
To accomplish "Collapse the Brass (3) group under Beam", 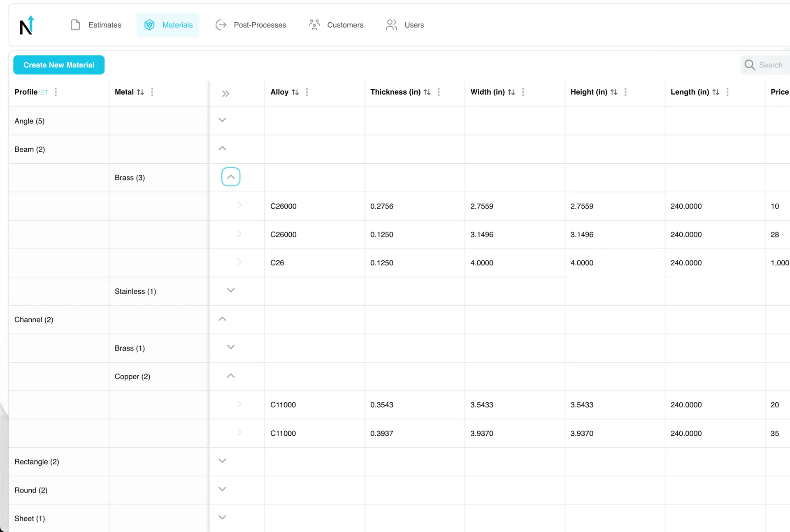I will coord(231,177).
